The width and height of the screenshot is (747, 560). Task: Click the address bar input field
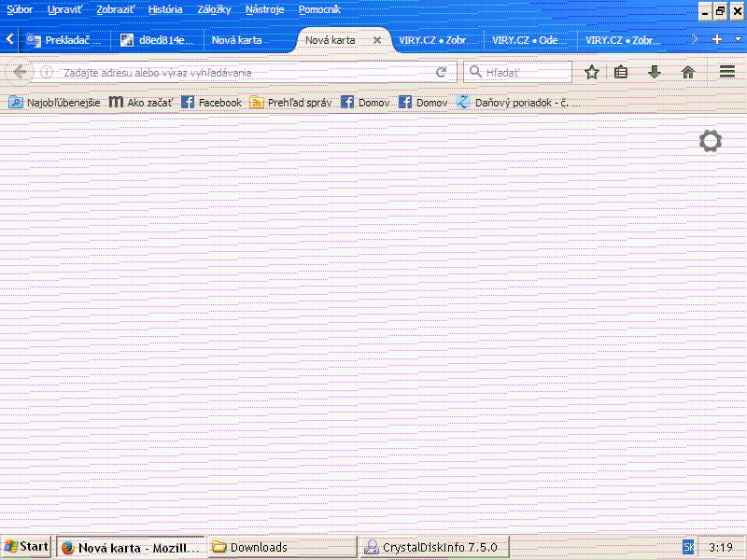tap(243, 72)
